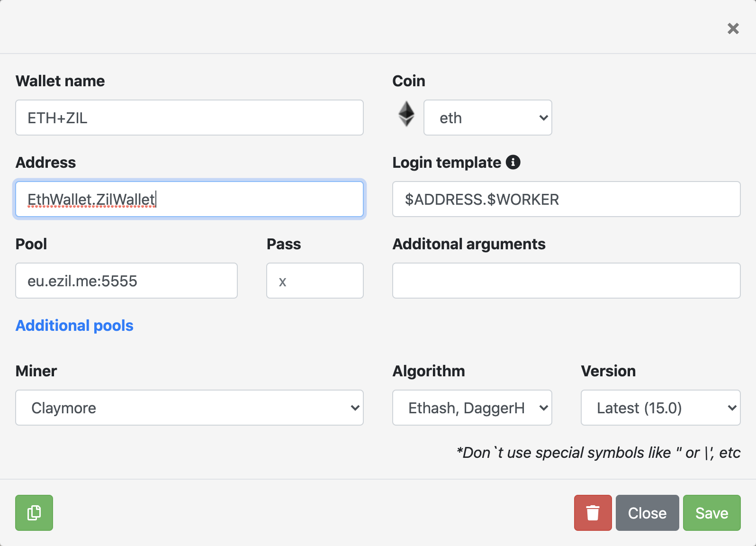Click the Ethereum coin logo icon
The height and width of the screenshot is (546, 756).
tap(406, 114)
